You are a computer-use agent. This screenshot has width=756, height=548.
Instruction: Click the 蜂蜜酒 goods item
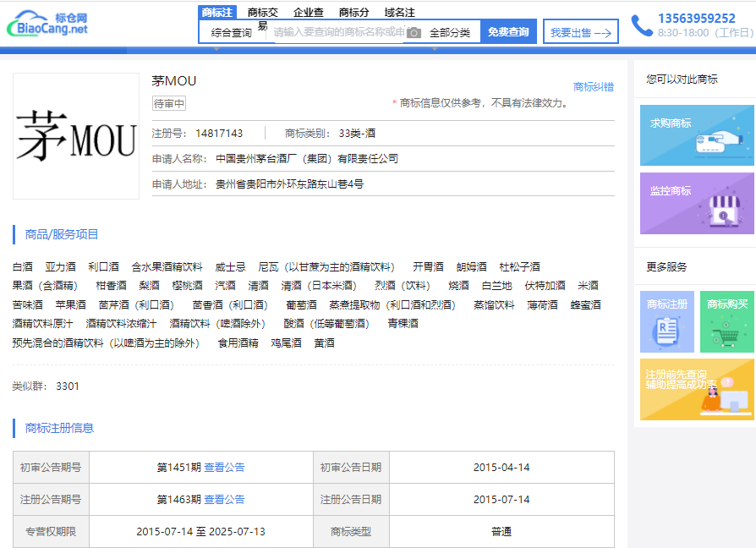click(585, 305)
